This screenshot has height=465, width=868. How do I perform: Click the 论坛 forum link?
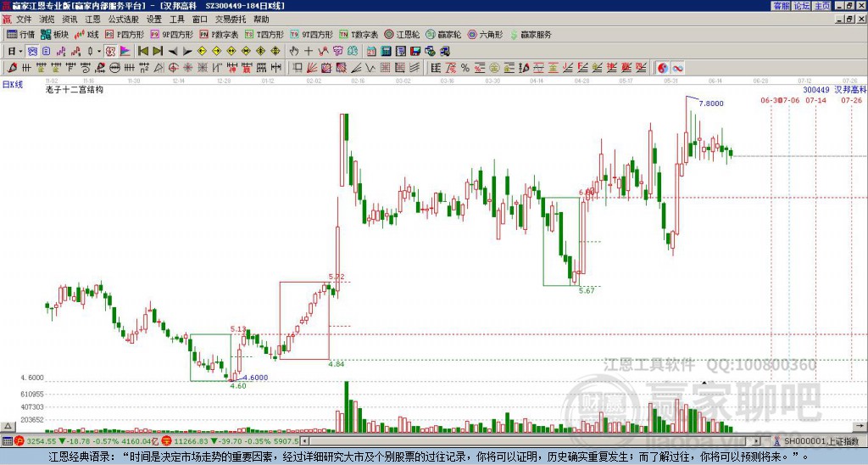click(801, 6)
